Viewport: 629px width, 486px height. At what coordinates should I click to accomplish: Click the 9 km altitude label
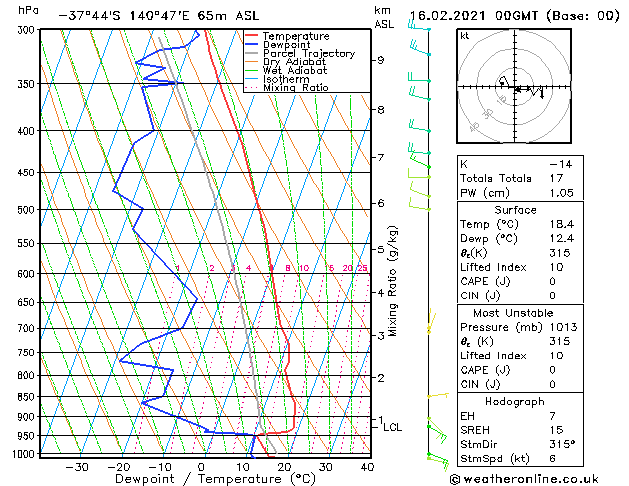(x=380, y=60)
